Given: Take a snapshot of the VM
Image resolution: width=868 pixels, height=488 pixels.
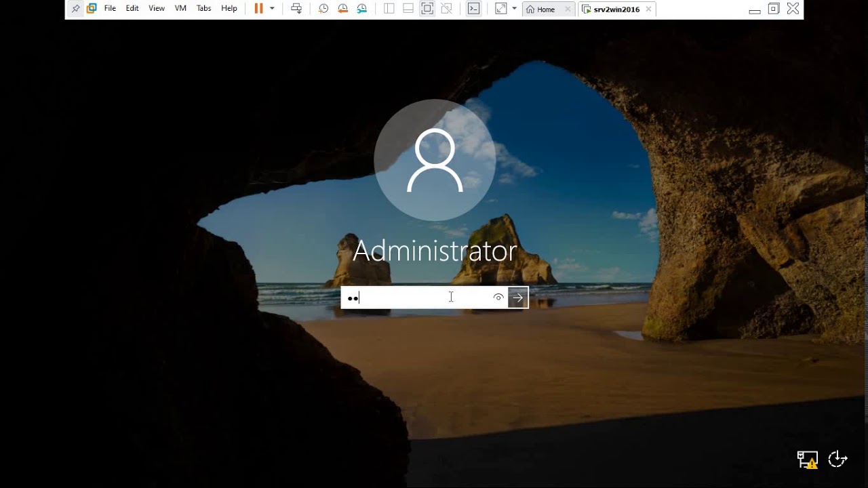Looking at the screenshot, I should pyautogui.click(x=323, y=9).
